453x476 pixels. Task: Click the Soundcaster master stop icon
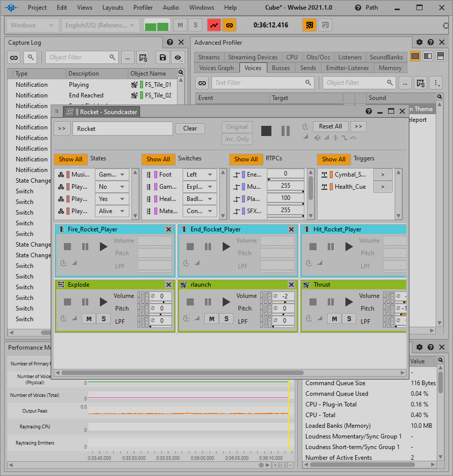266,131
